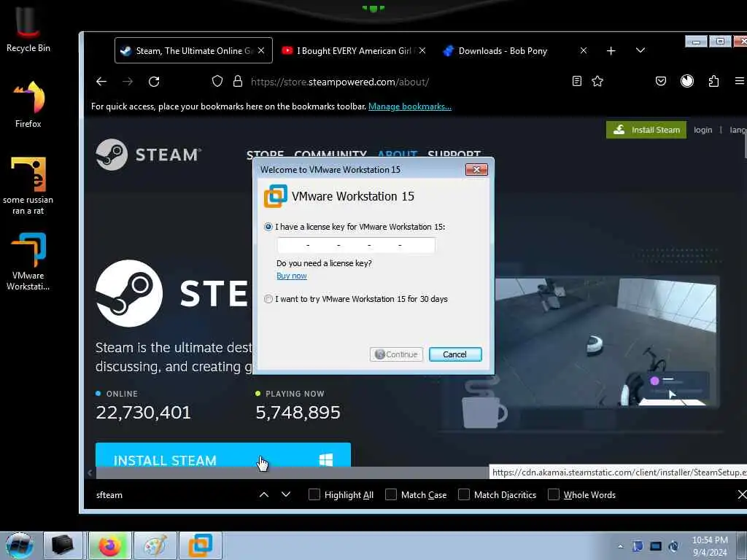Go back using the browser back arrow
The width and height of the screenshot is (747, 560).
click(x=101, y=82)
